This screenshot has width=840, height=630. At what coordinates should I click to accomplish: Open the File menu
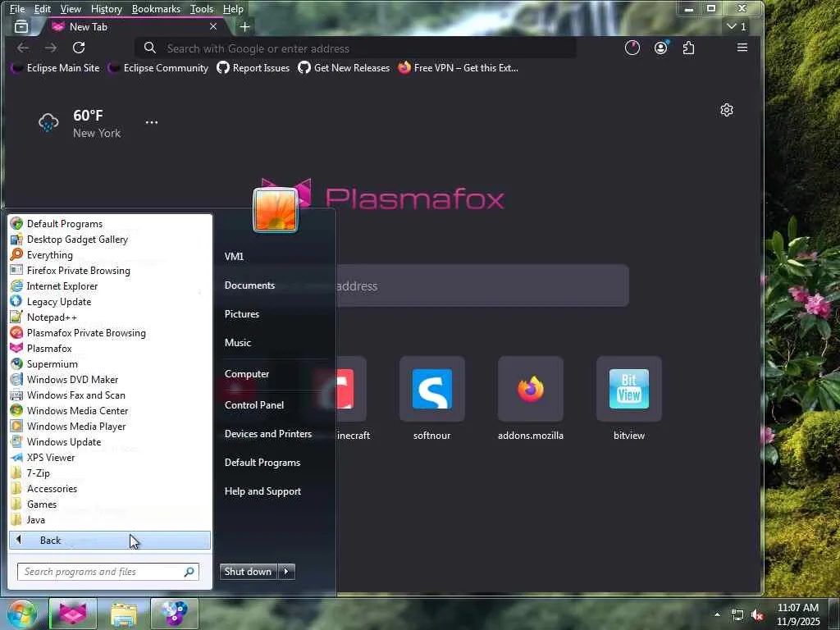coord(17,8)
